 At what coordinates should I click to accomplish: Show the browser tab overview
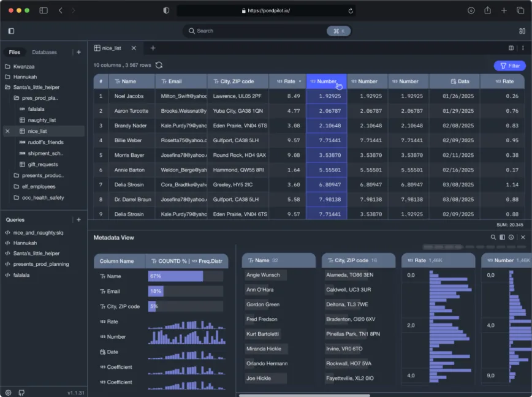pyautogui.click(x=520, y=10)
